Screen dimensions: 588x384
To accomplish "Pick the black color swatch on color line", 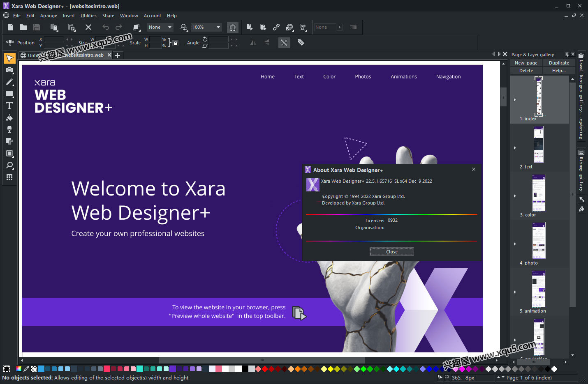I will coord(245,369).
